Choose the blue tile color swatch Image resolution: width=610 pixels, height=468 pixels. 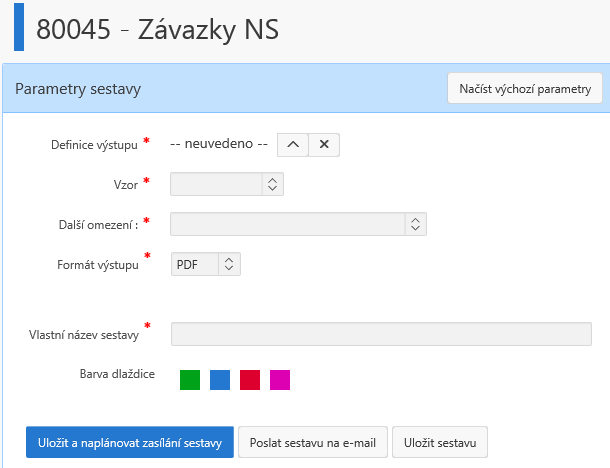tap(220, 379)
